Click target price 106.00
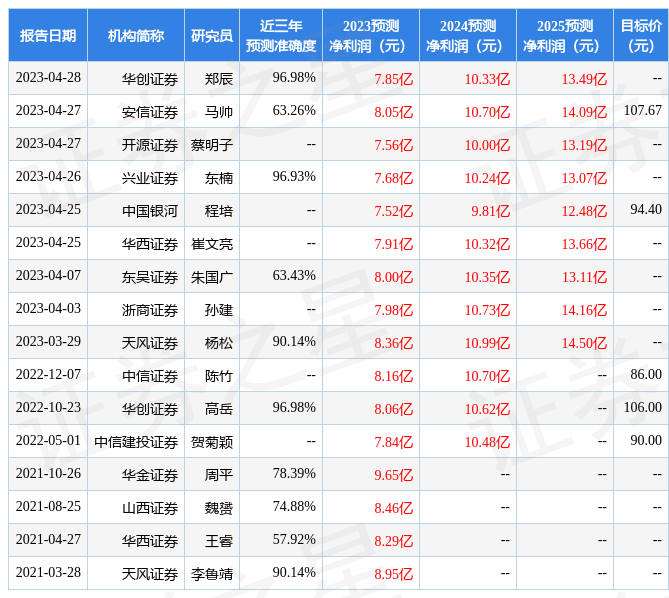Image resolution: width=669 pixels, height=598 pixels. (643, 408)
